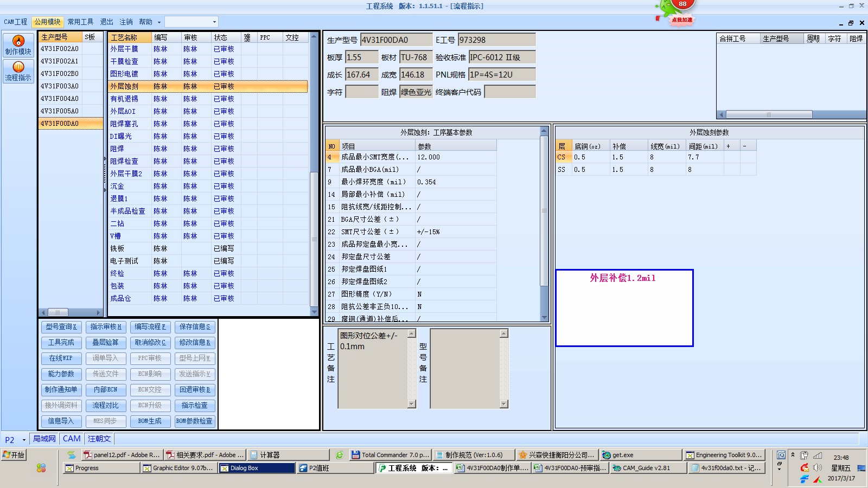
Task: Select the 电子测试 process row
Action: tap(209, 261)
